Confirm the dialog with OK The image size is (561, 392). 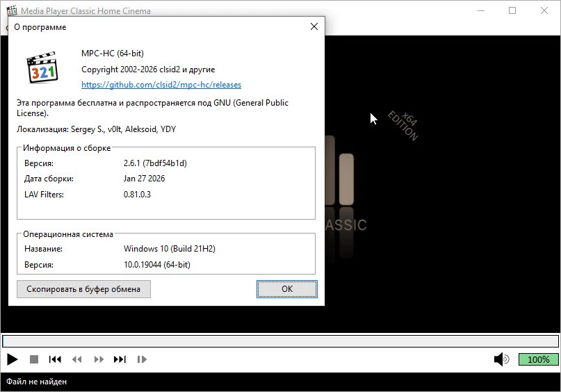coord(287,289)
